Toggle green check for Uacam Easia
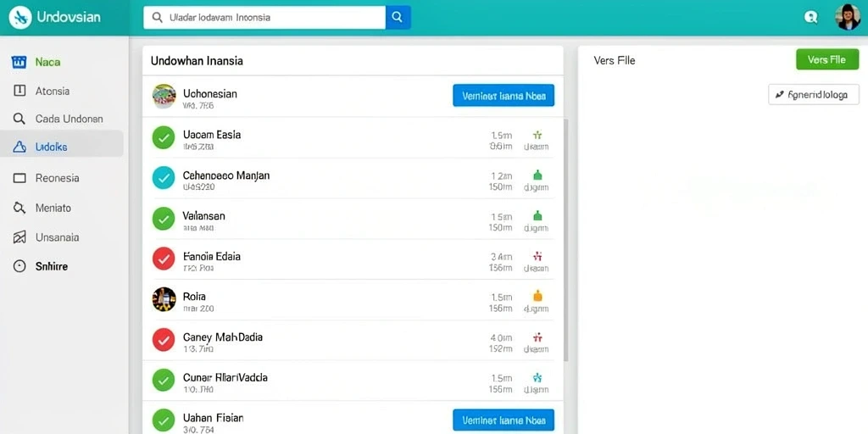868x434 pixels. point(164,138)
